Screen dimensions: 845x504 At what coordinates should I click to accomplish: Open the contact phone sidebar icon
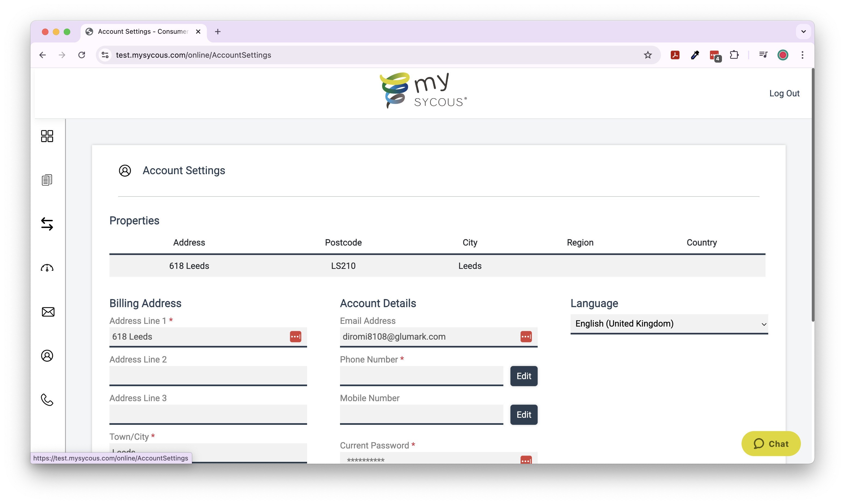[47, 400]
